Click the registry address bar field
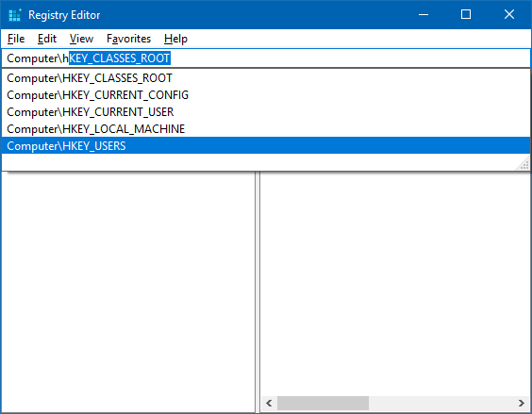 (x=266, y=58)
